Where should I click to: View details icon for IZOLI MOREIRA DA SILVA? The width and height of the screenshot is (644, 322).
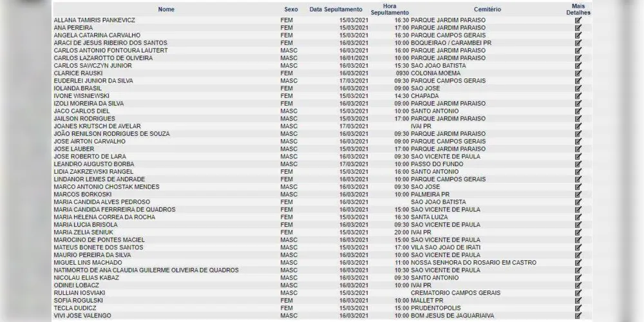pos(578,104)
